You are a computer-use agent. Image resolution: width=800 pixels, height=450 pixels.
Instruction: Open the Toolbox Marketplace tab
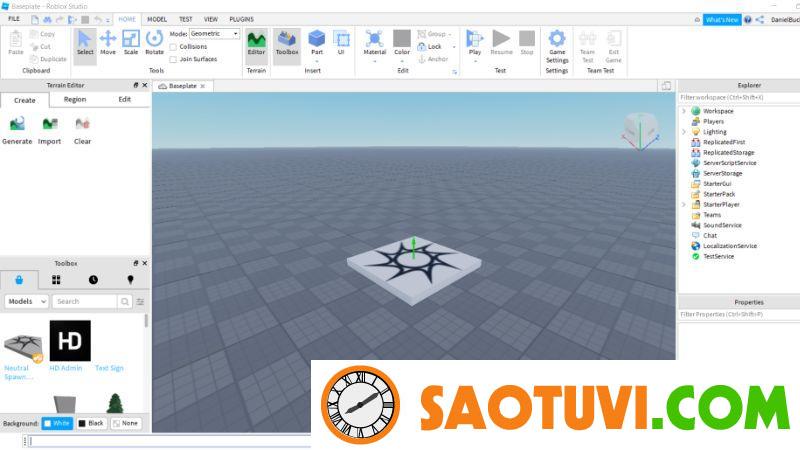[19, 280]
